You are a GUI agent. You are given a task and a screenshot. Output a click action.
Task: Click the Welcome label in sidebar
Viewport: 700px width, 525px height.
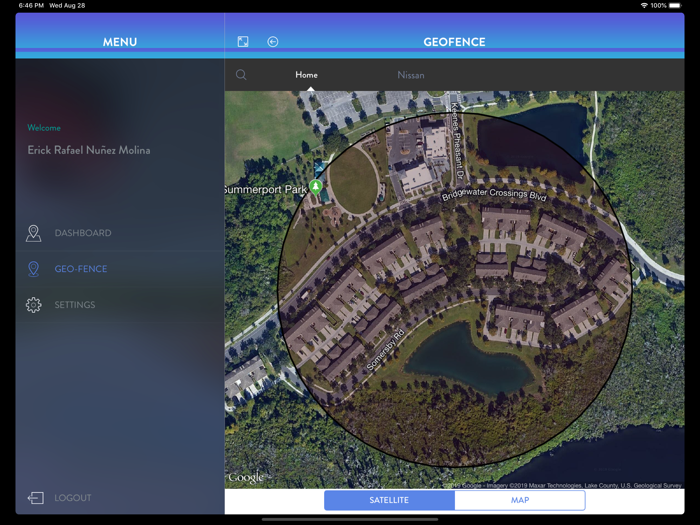[44, 128]
